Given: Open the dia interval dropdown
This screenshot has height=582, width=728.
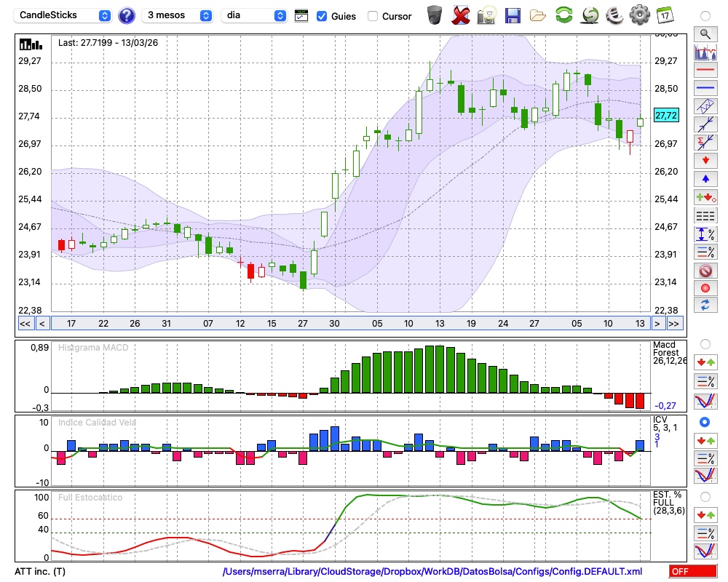Looking at the screenshot, I should pyautogui.click(x=253, y=15).
